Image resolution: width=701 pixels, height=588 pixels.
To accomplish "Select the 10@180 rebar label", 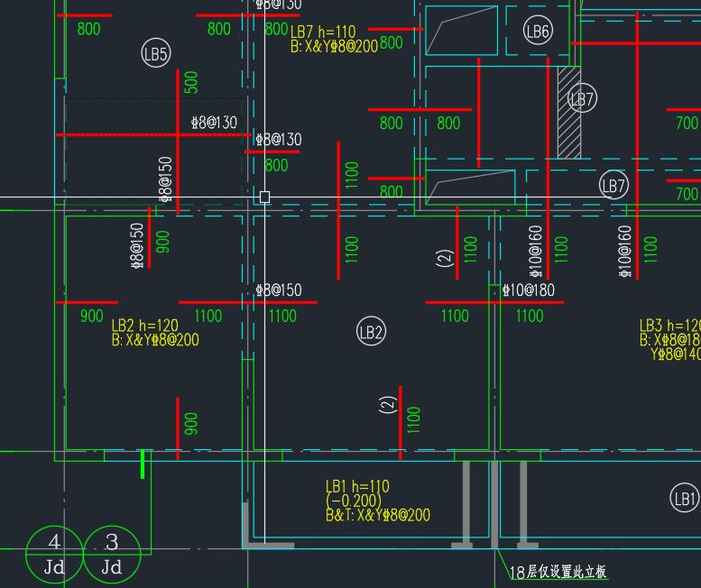I will coord(529,290).
